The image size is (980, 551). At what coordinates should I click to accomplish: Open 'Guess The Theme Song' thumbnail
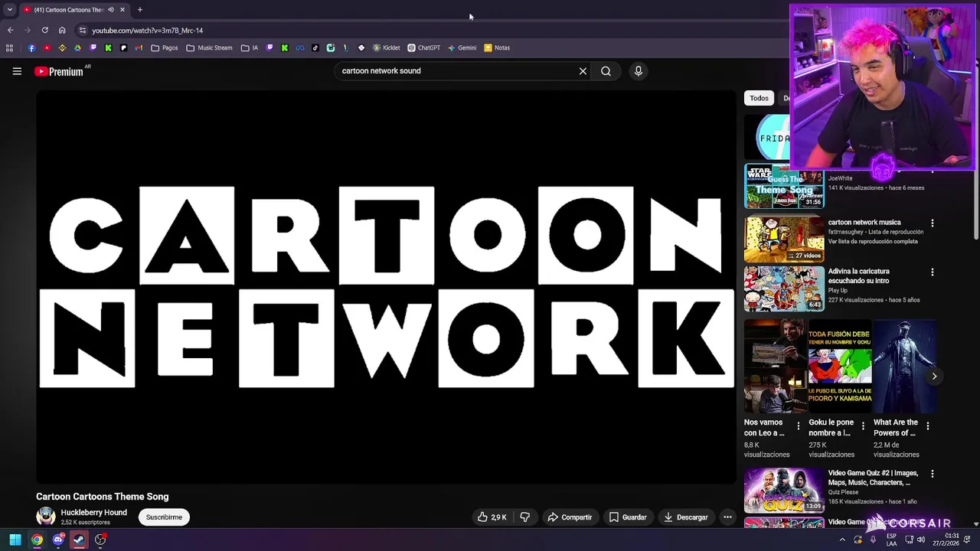(x=784, y=186)
